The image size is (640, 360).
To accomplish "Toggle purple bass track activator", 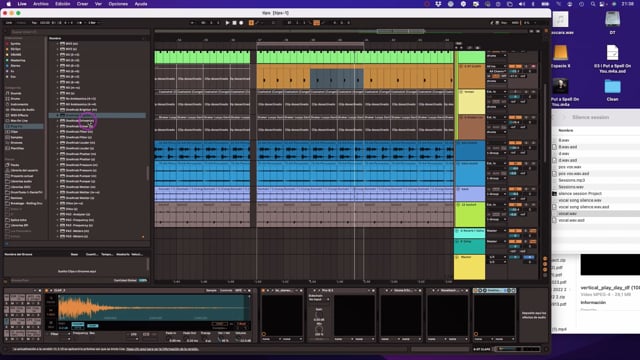I will [x=515, y=189].
